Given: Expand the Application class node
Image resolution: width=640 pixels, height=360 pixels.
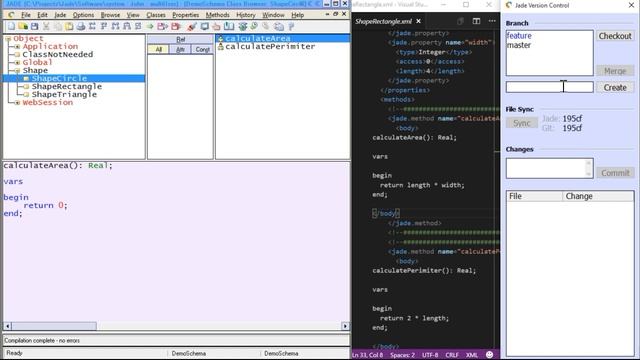Looking at the screenshot, I should [17, 47].
